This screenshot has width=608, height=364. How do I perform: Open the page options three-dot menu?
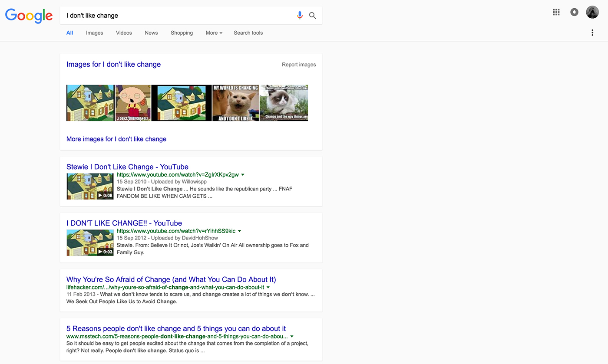tap(592, 32)
